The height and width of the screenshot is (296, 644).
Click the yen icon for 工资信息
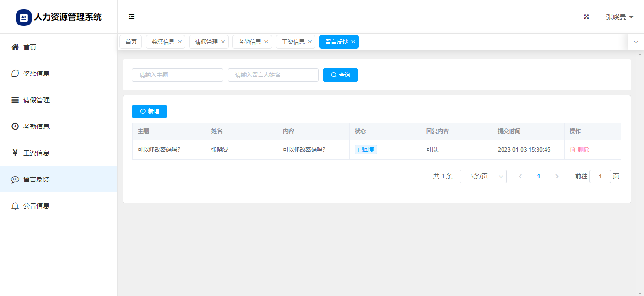(x=15, y=153)
